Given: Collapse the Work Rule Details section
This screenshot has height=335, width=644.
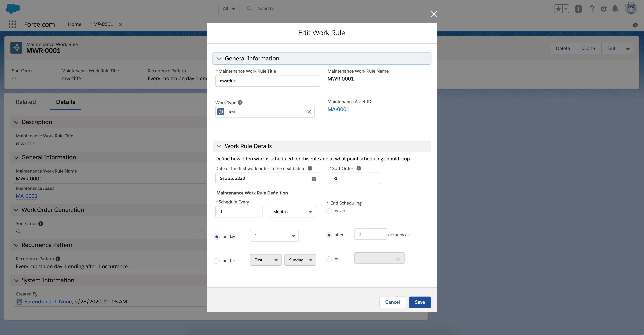Looking at the screenshot, I should coord(219,146).
